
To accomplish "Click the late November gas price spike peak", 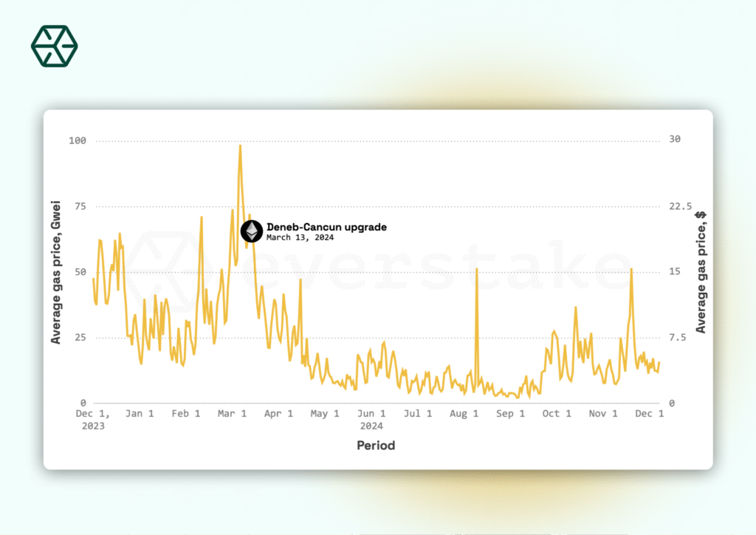I will pyautogui.click(x=631, y=269).
